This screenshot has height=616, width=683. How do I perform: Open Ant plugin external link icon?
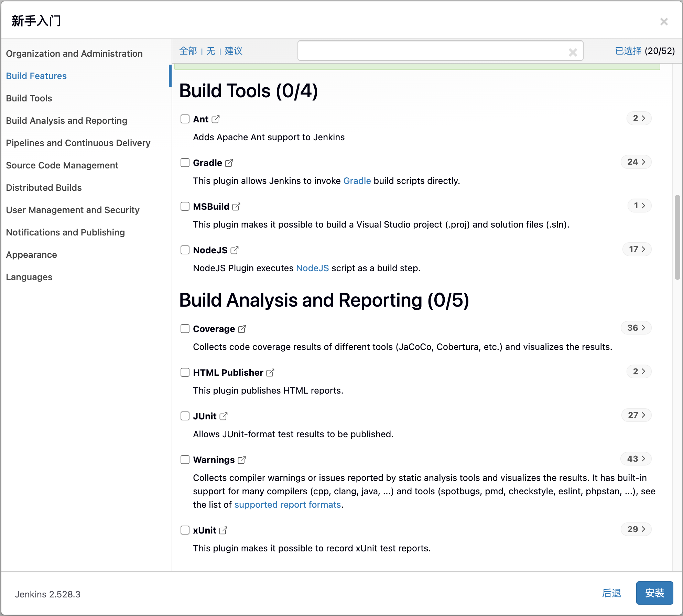[x=216, y=119]
